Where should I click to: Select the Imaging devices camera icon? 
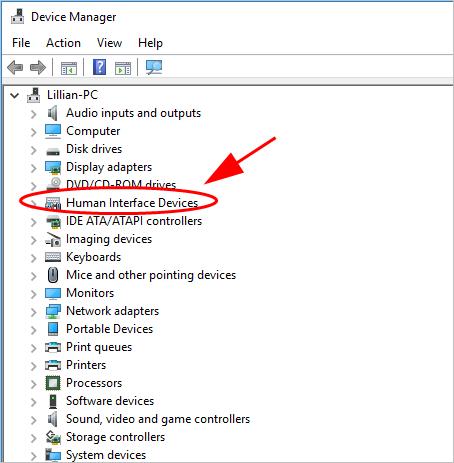(53, 239)
